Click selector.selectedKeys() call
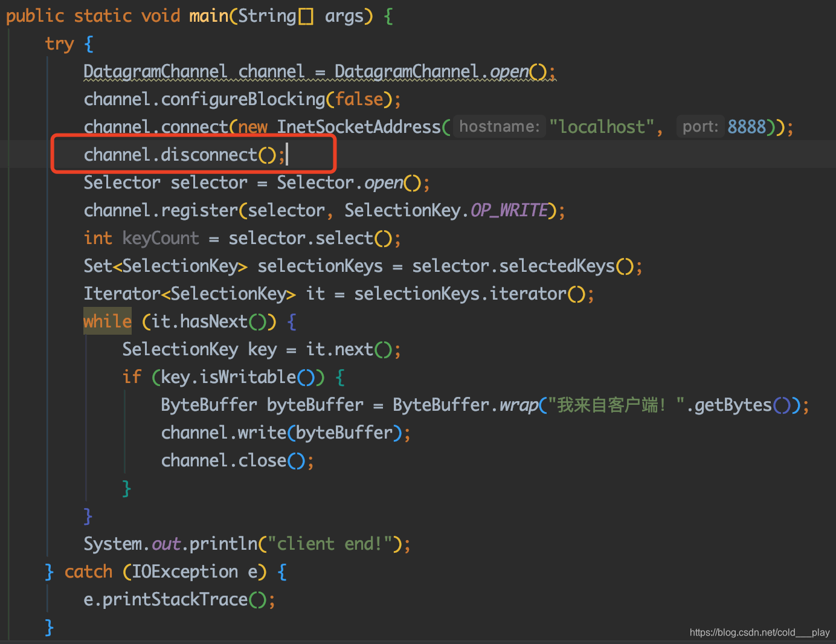Image resolution: width=836 pixels, height=644 pixels. pyautogui.click(x=523, y=266)
